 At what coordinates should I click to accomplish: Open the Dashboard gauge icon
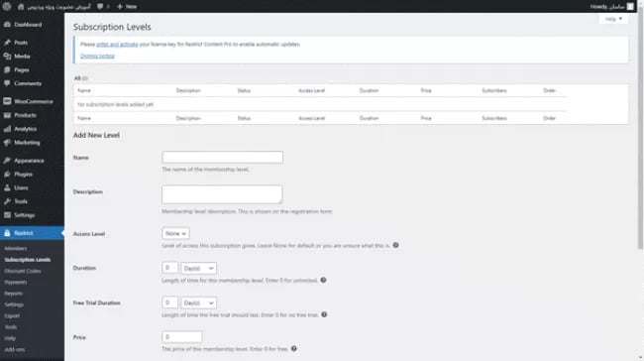(x=7, y=25)
